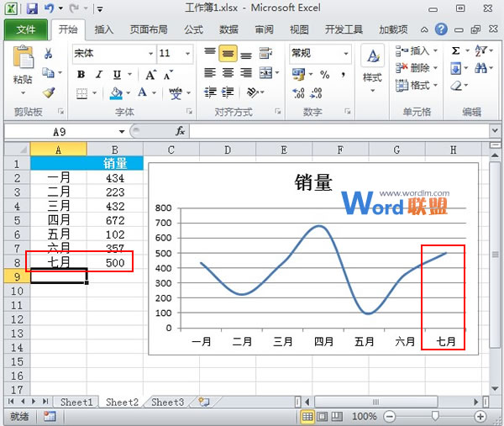Toggle Italic formatting
Screen dimensions: 504x426
[x=99, y=75]
